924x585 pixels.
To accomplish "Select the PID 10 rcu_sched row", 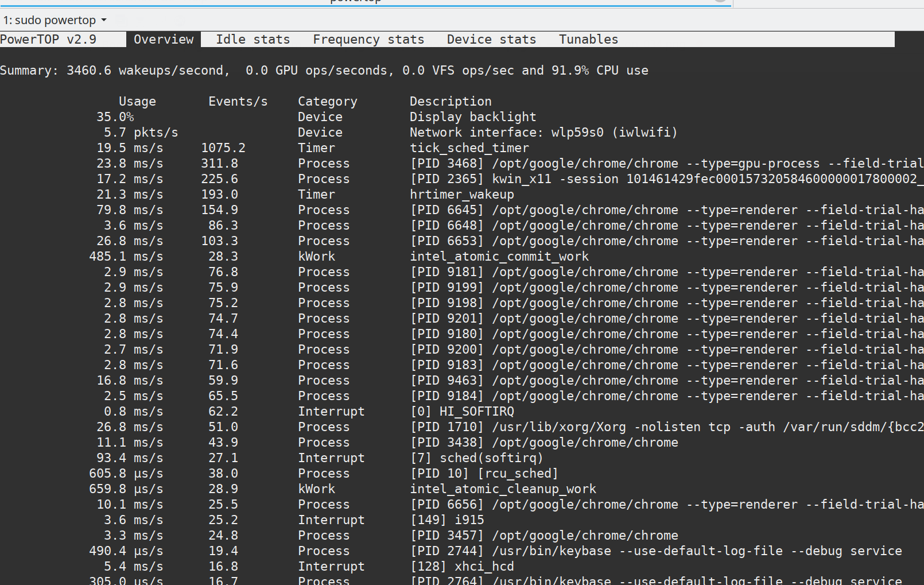I will (x=462, y=473).
